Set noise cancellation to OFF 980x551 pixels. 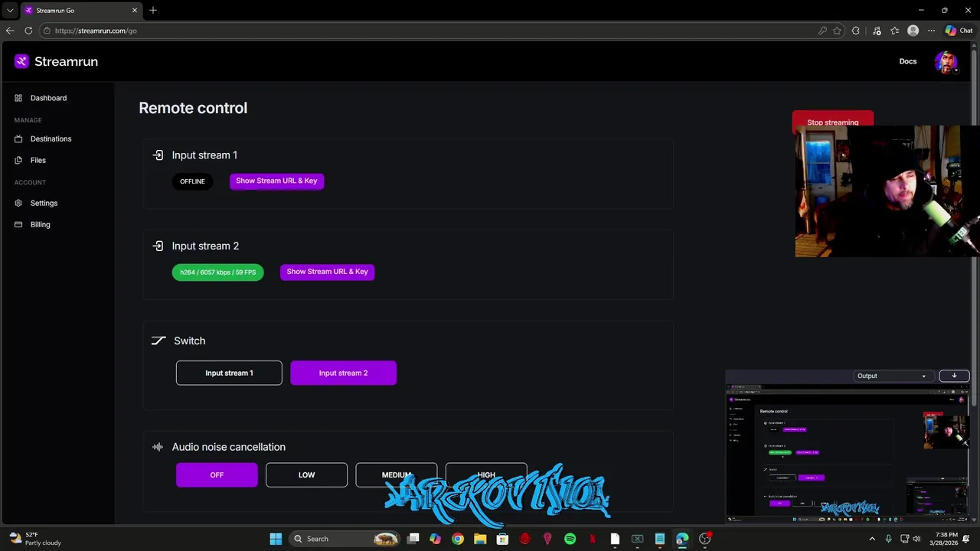coord(217,475)
